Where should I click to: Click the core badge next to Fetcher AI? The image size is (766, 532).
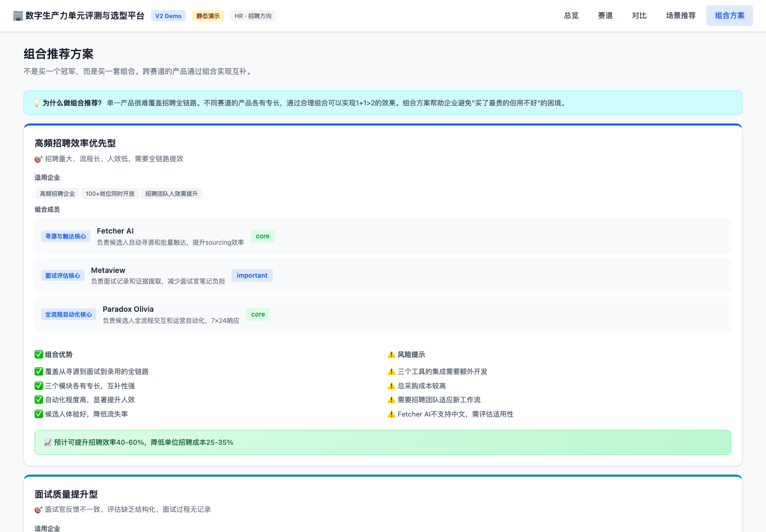(263, 236)
